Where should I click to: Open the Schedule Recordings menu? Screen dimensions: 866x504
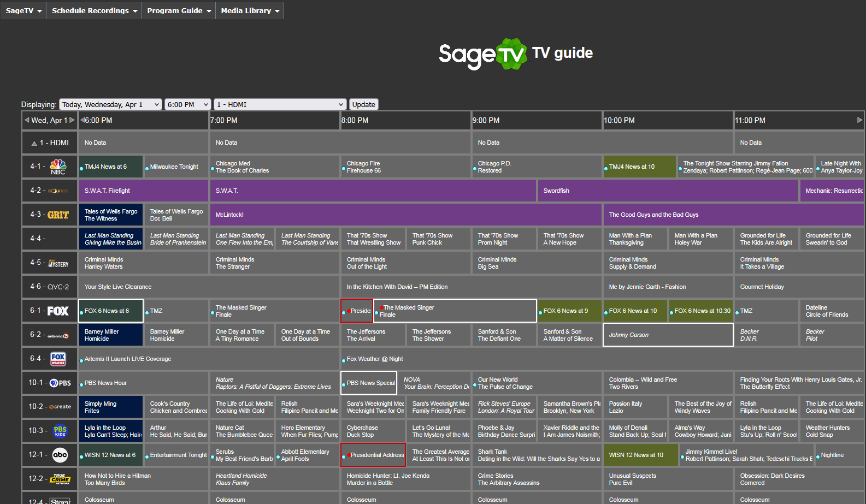[x=94, y=10]
